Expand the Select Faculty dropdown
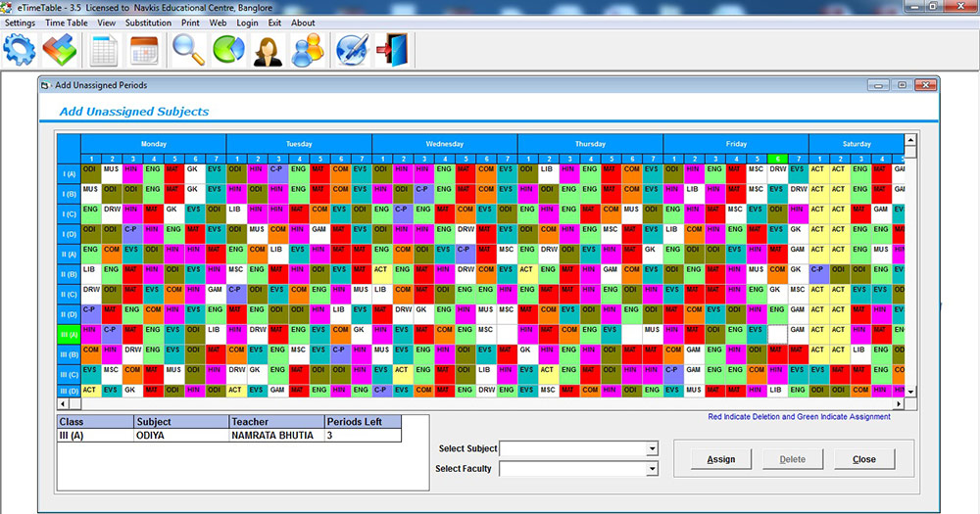The height and width of the screenshot is (514, 980). pyautogui.click(x=652, y=469)
